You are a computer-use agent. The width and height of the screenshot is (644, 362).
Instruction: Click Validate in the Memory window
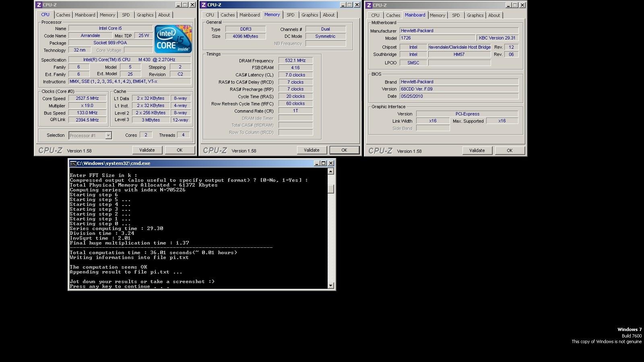click(312, 150)
